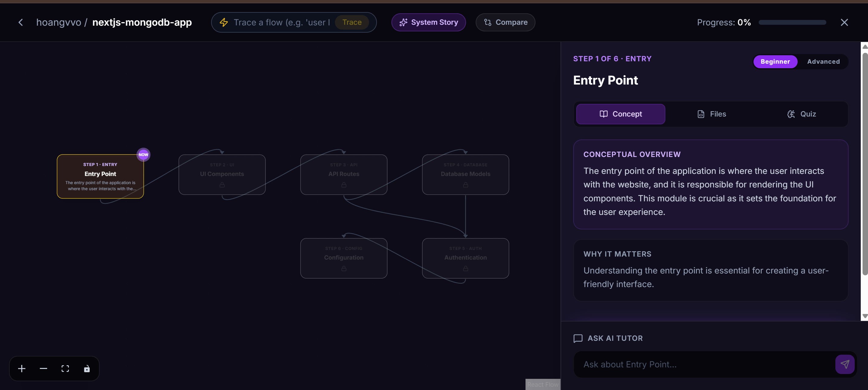Click the panel scrollbar down arrow
The image size is (868, 390).
coord(865,316)
